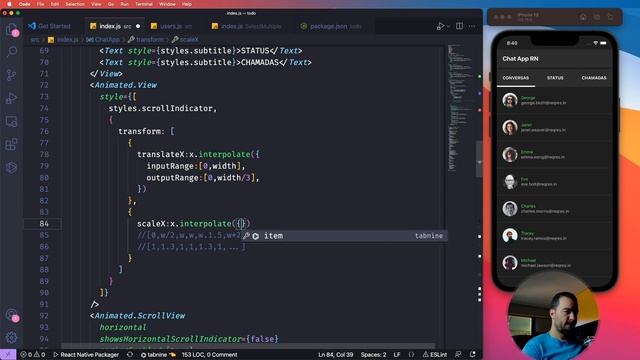This screenshot has height=360, width=640.
Task: Click 'Spaces: 2' indentation setting
Action: [x=373, y=354]
